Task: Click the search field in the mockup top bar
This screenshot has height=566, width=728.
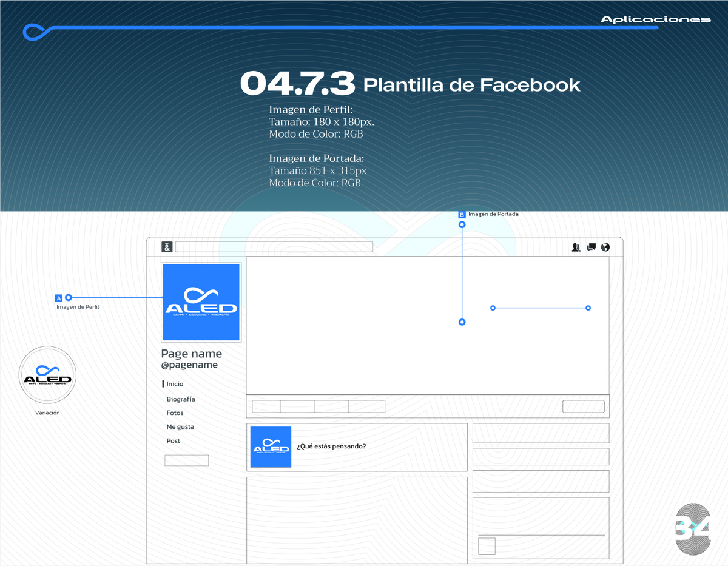Action: 274,247
